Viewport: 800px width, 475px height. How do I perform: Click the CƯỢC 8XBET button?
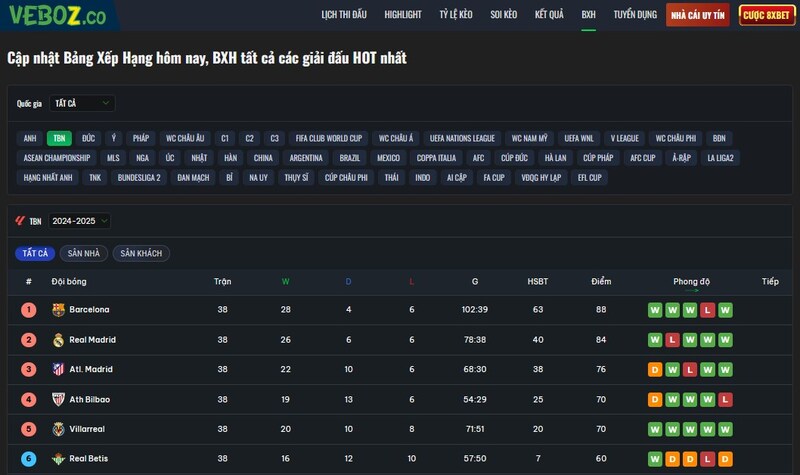766,15
